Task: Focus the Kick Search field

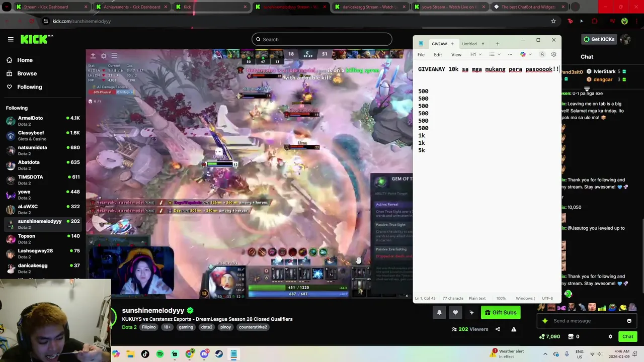Action: pyautogui.click(x=322, y=39)
